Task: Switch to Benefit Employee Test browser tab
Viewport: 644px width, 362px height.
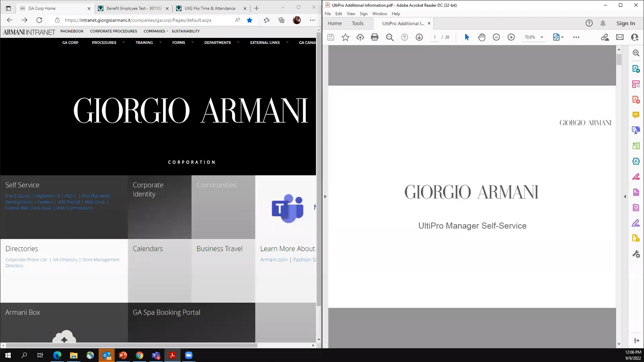Action: 134,8
